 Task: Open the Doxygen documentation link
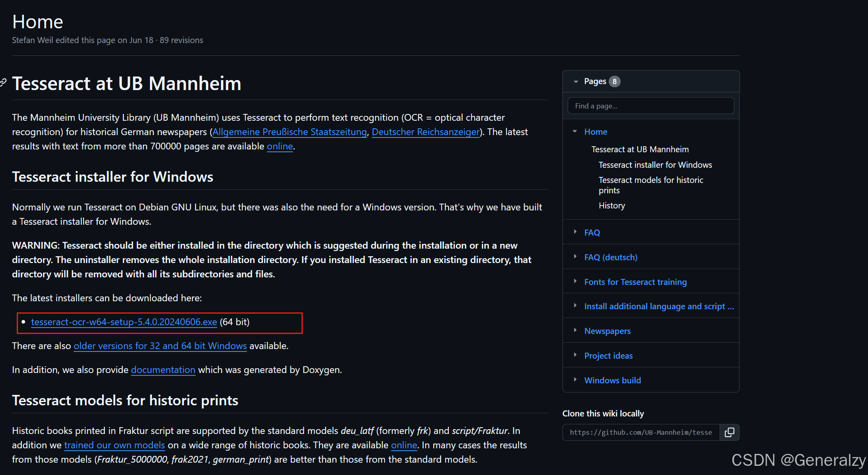[163, 370]
